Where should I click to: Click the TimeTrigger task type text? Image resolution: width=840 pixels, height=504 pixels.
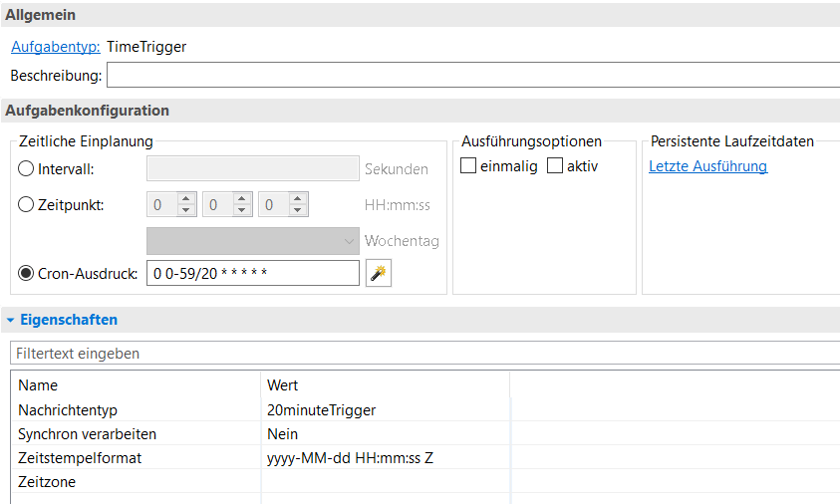coord(146,47)
